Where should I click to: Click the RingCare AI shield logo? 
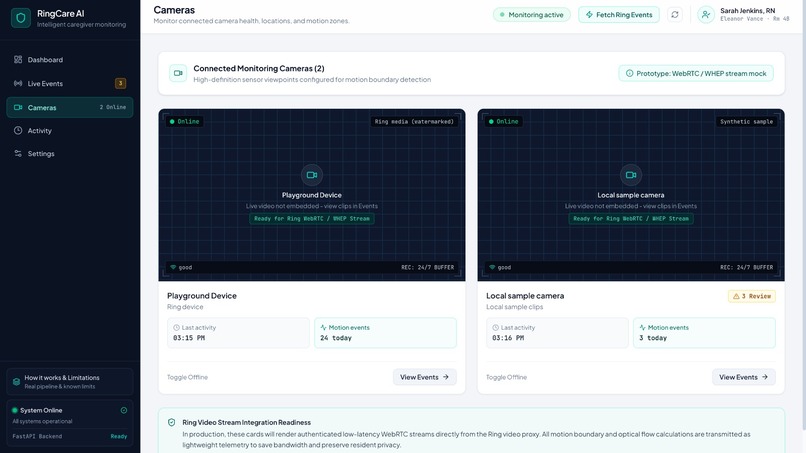(21, 18)
